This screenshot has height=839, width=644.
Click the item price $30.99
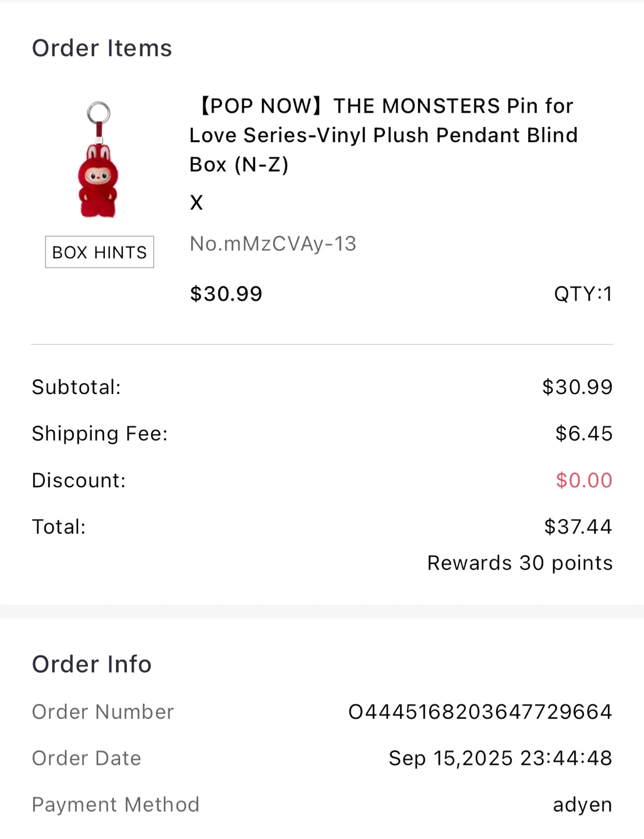226,294
